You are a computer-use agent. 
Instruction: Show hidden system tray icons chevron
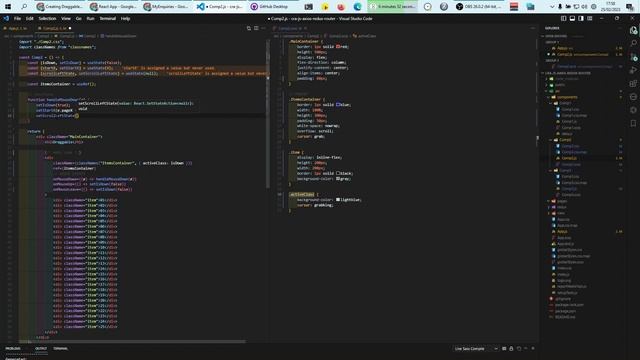(552, 7)
